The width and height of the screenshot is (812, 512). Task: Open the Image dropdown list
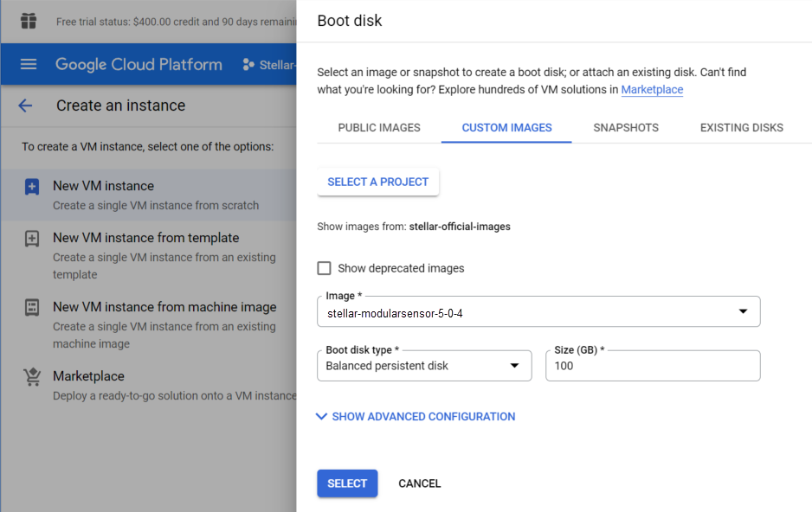click(538, 312)
